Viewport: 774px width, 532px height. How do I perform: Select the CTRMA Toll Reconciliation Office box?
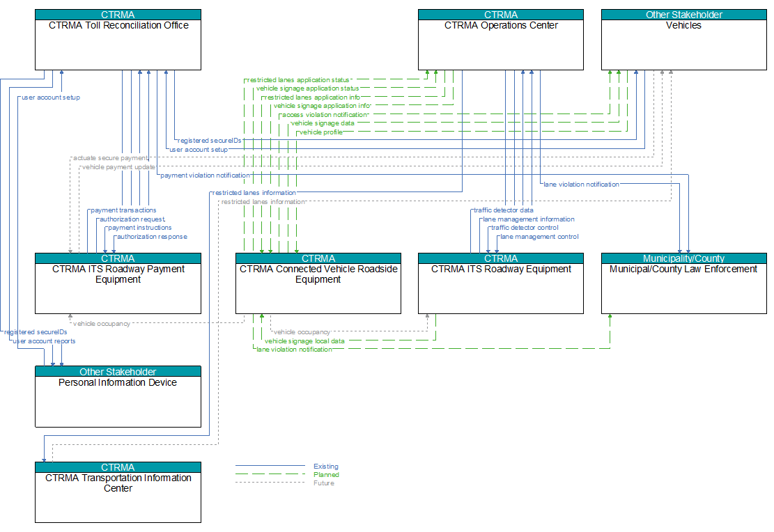[118, 40]
